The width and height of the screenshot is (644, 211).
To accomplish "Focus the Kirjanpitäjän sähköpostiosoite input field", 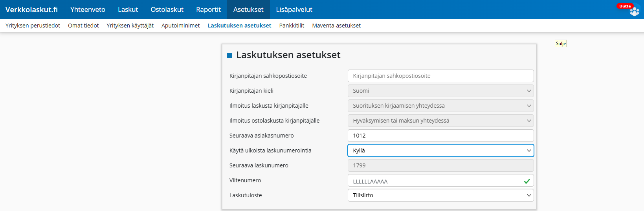I will (x=440, y=76).
